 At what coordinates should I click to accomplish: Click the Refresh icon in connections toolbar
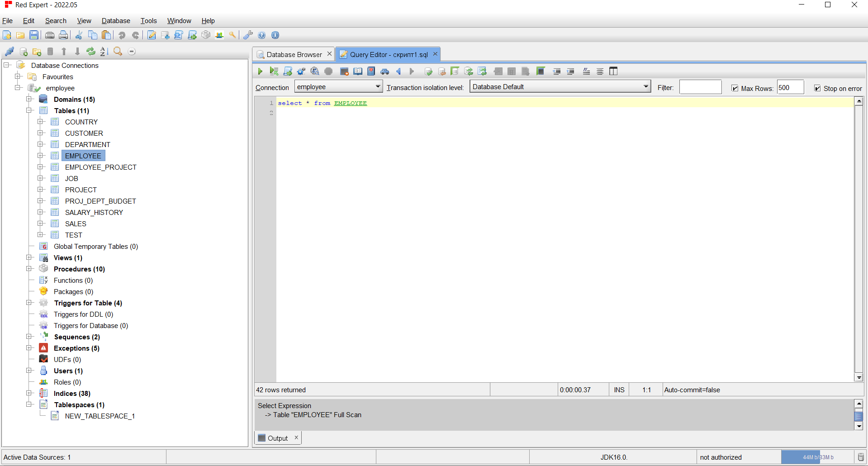point(91,52)
